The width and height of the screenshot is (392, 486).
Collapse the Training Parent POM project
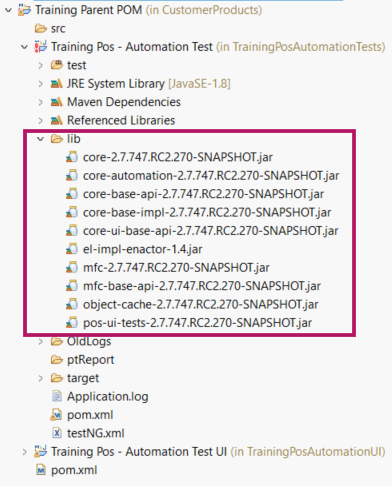[9, 10]
